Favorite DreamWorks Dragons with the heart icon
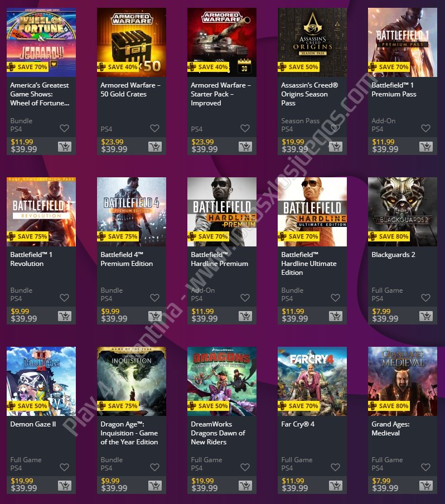Image resolution: width=445 pixels, height=504 pixels. tap(245, 467)
